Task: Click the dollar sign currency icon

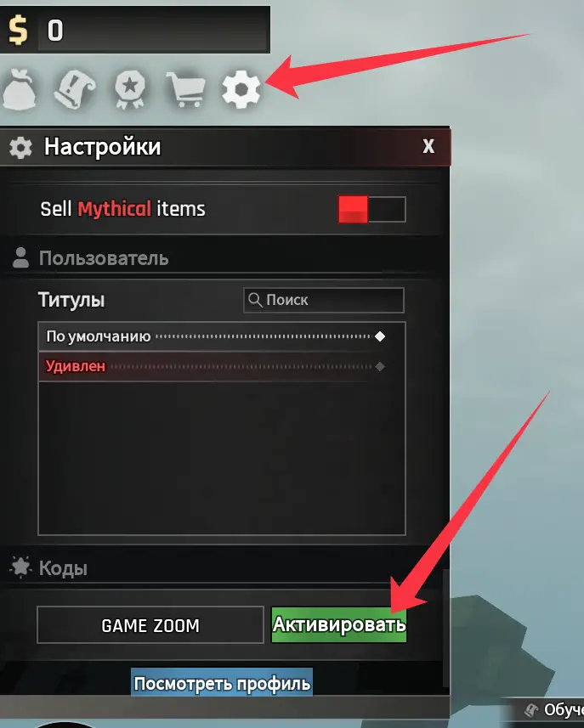Action: coord(18,31)
